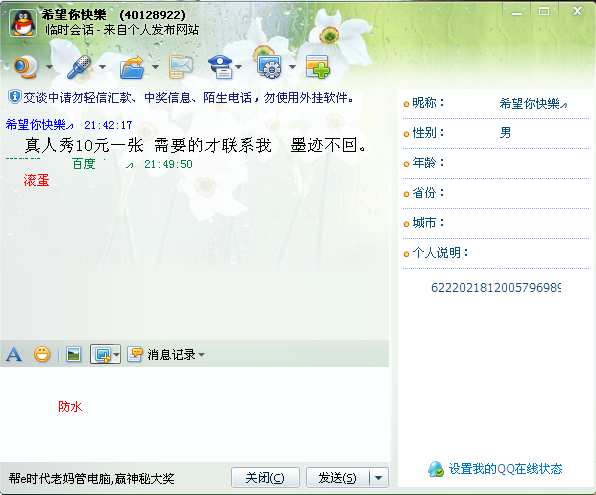The width and height of the screenshot is (596, 495).
Task: Expand microphone options dropdown arrow
Action: click(103, 67)
